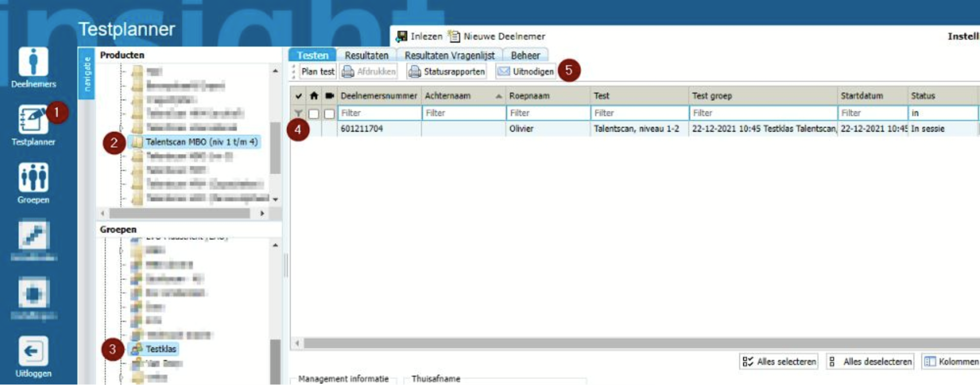Click the checkmark column header

click(x=298, y=96)
